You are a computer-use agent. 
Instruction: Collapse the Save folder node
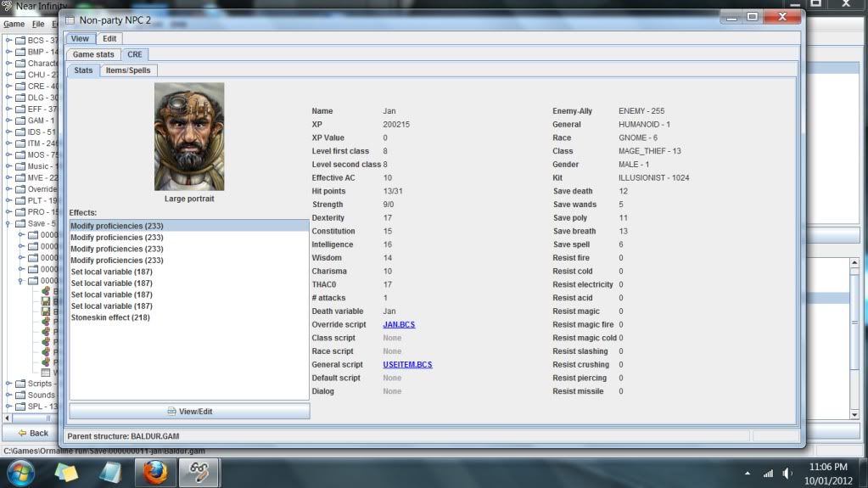click(x=8, y=223)
